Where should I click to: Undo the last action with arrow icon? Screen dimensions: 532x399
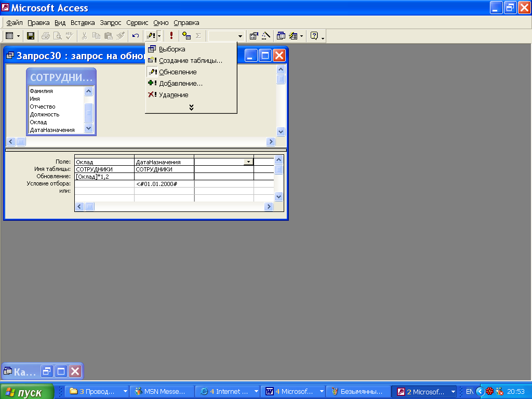[136, 36]
